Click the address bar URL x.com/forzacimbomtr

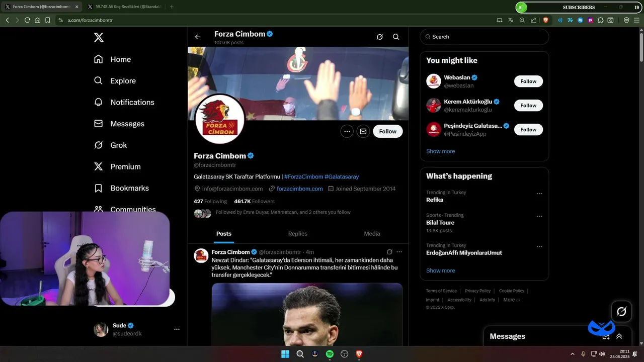click(90, 20)
